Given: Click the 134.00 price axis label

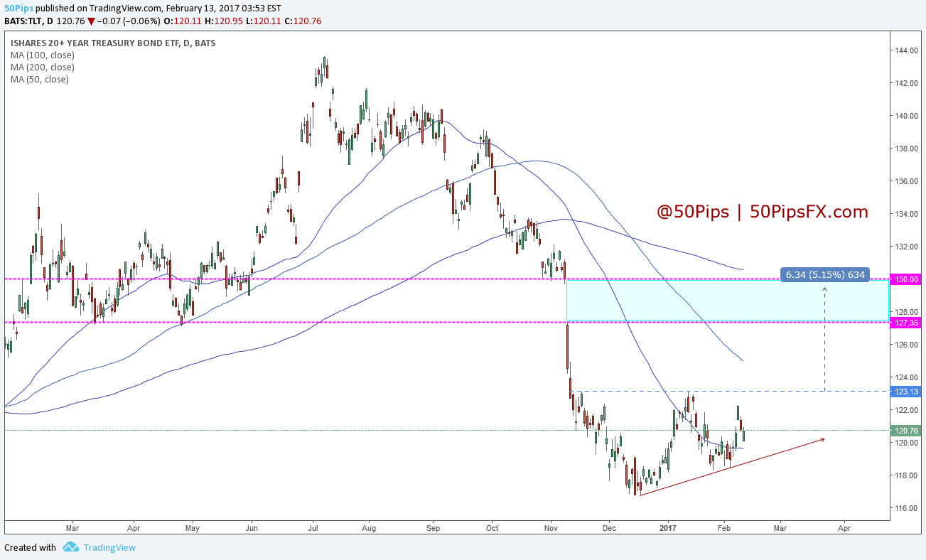Looking at the screenshot, I should 907,214.
